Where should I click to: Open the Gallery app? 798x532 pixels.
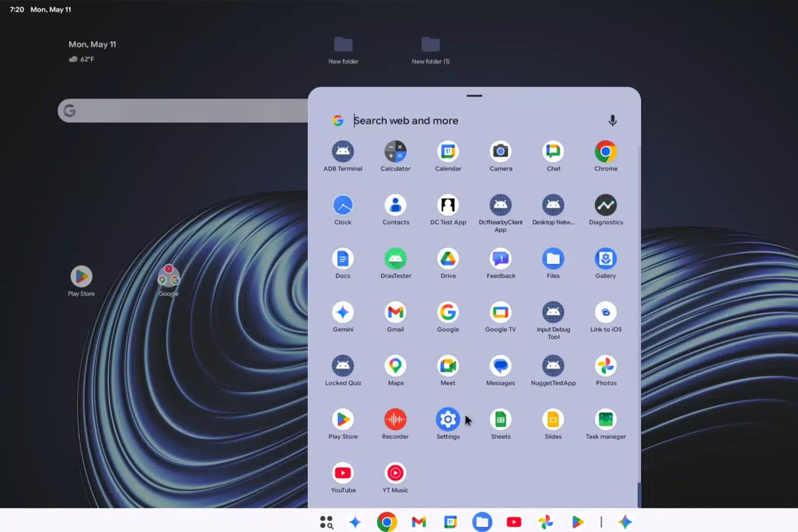click(x=605, y=259)
